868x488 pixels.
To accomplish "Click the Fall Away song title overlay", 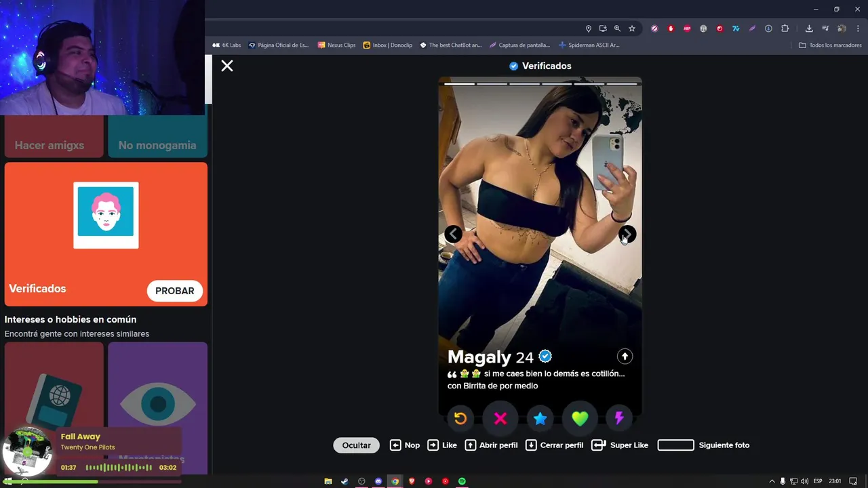I will tap(80, 436).
